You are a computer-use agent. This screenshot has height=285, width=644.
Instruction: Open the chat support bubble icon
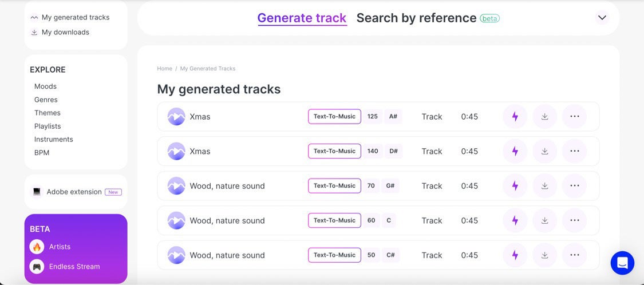click(x=622, y=263)
